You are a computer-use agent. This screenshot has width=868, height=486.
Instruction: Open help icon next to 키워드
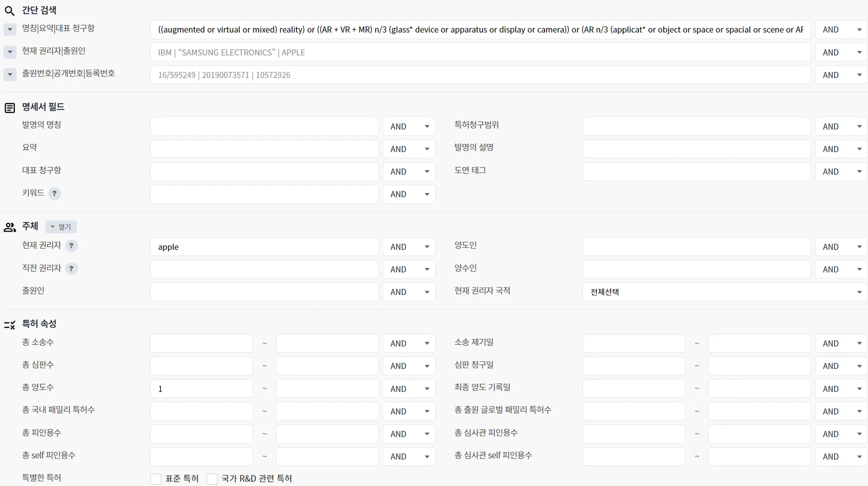(54, 193)
